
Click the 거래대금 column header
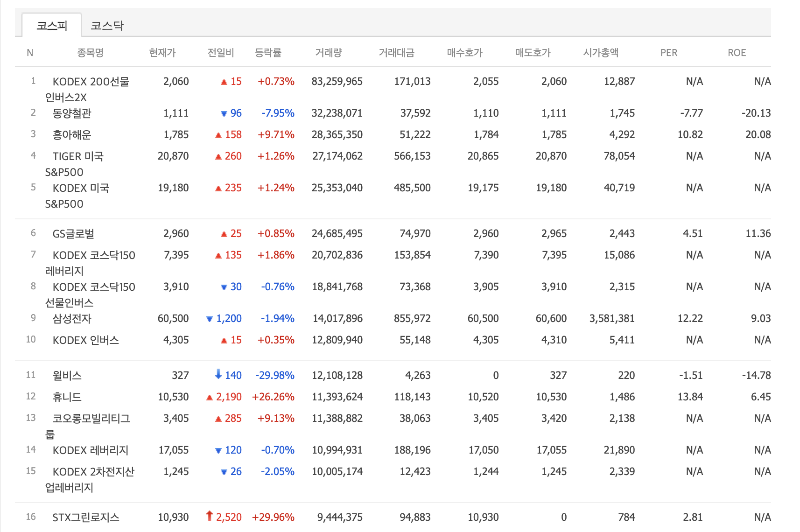pos(396,52)
